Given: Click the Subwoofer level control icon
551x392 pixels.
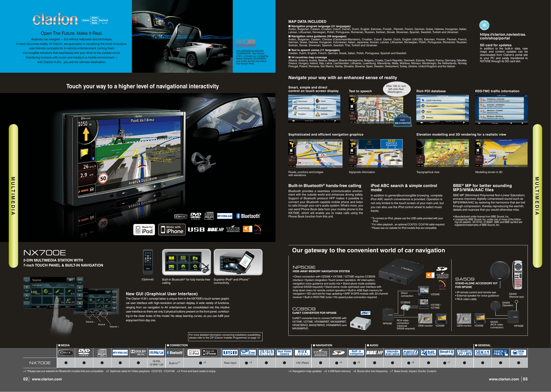Looking at the screenshot, I should click(392, 353).
